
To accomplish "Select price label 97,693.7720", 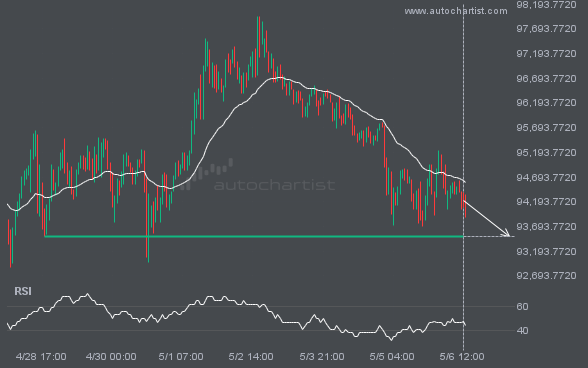I will click(546, 29).
